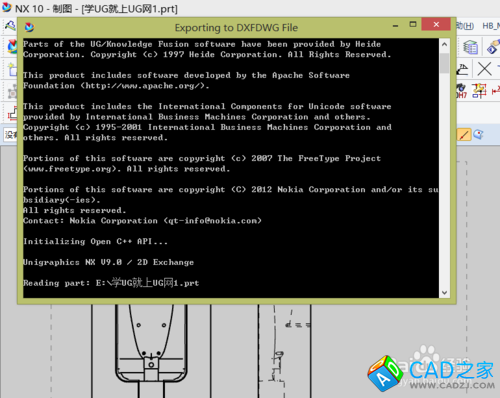500x398 pixels.
Task: Click the export window title bar icon
Action: 29,27
